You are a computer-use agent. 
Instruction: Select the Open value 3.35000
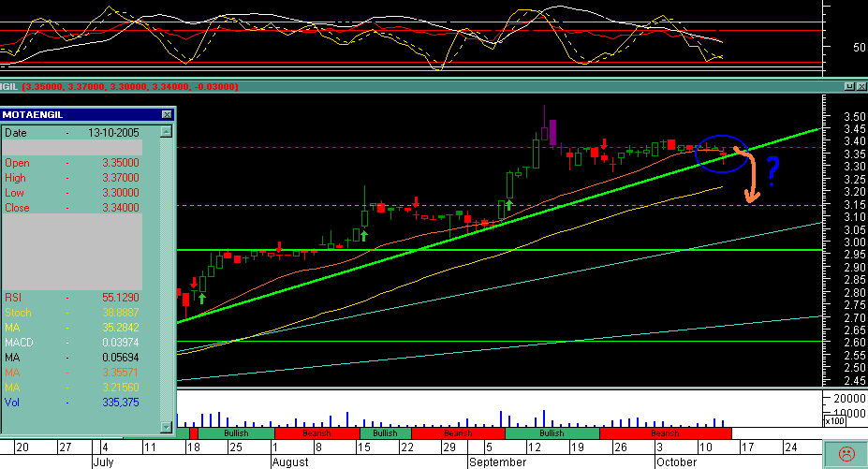[x=120, y=163]
